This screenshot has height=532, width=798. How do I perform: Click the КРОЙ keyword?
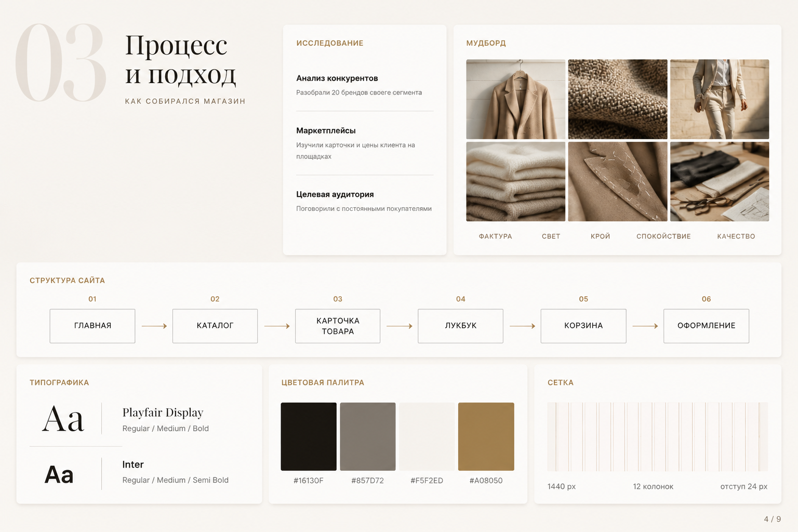(601, 236)
